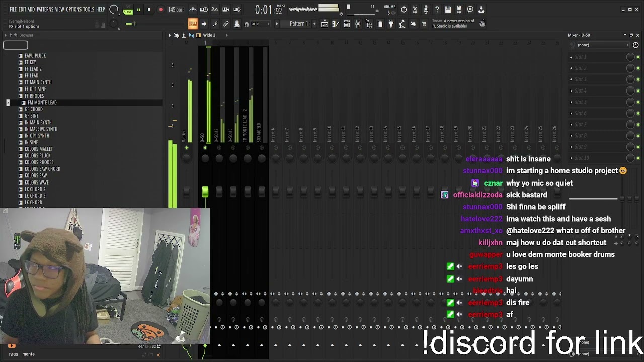Click the D-50 mixer track fader
This screenshot has height=362, width=644.
point(205,191)
